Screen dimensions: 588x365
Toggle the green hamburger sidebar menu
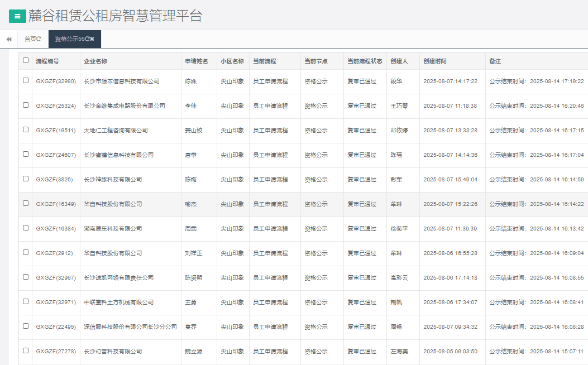(17, 16)
